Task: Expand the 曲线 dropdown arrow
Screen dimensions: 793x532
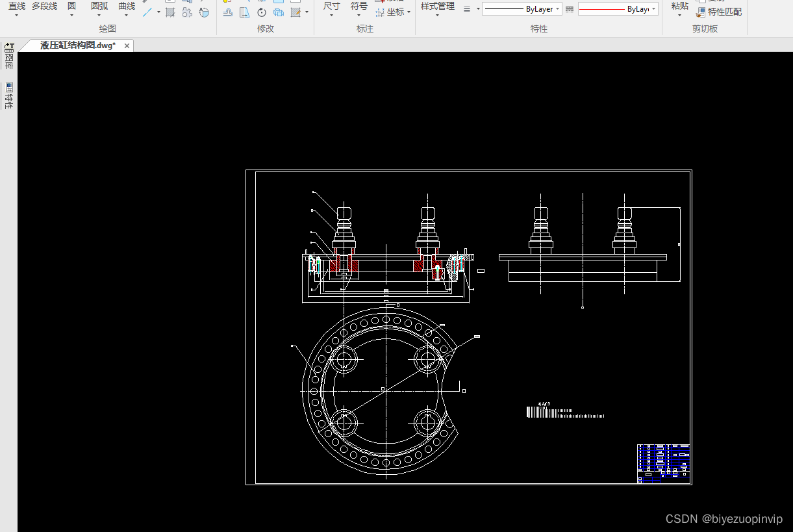Action: tap(127, 16)
